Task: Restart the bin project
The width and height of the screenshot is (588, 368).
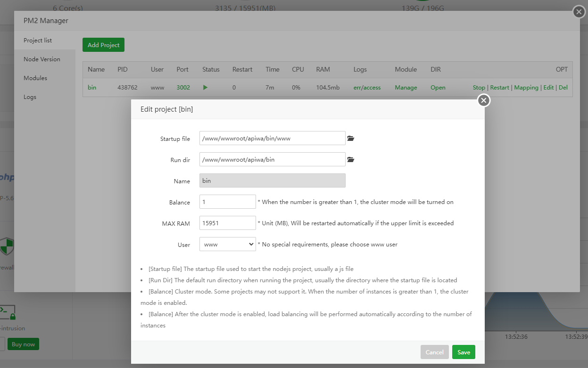Action: pyautogui.click(x=499, y=88)
